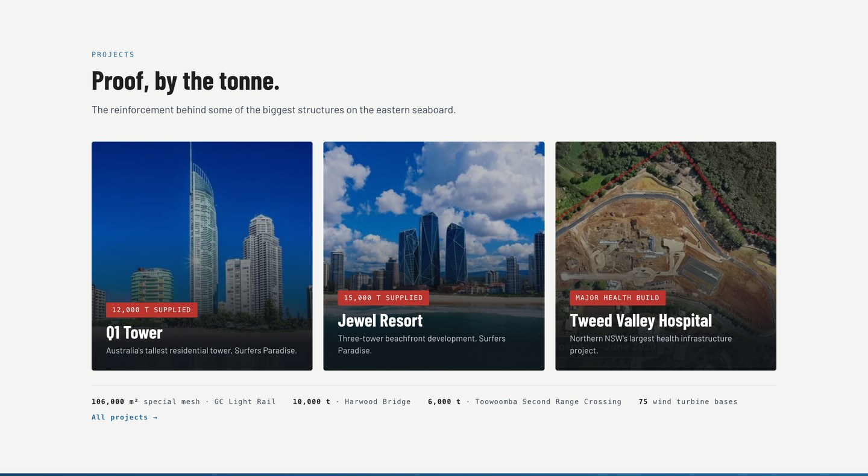Select the 'Q1 Tower' card title
The width and height of the screenshot is (868, 476).
coord(134,332)
